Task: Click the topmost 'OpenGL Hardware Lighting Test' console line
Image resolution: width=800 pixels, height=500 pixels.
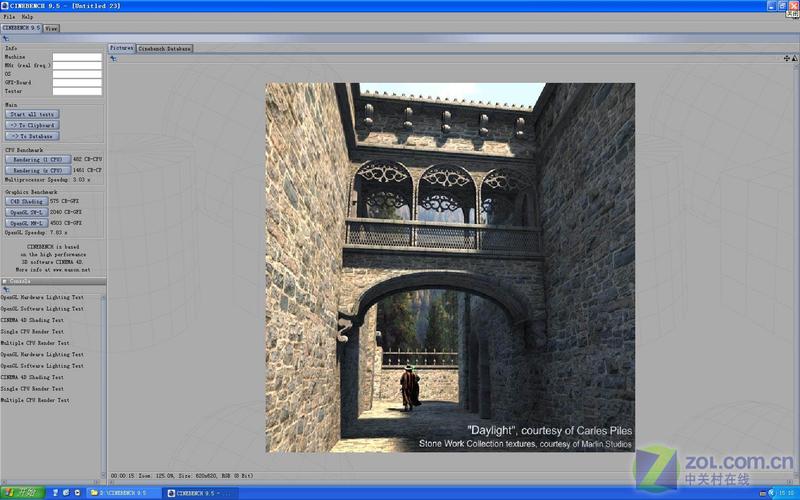Action: [x=42, y=297]
